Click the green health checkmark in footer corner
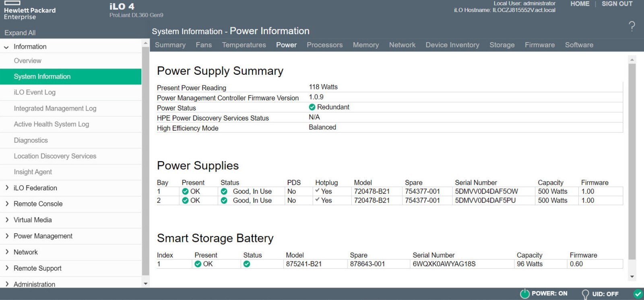 coord(638,294)
